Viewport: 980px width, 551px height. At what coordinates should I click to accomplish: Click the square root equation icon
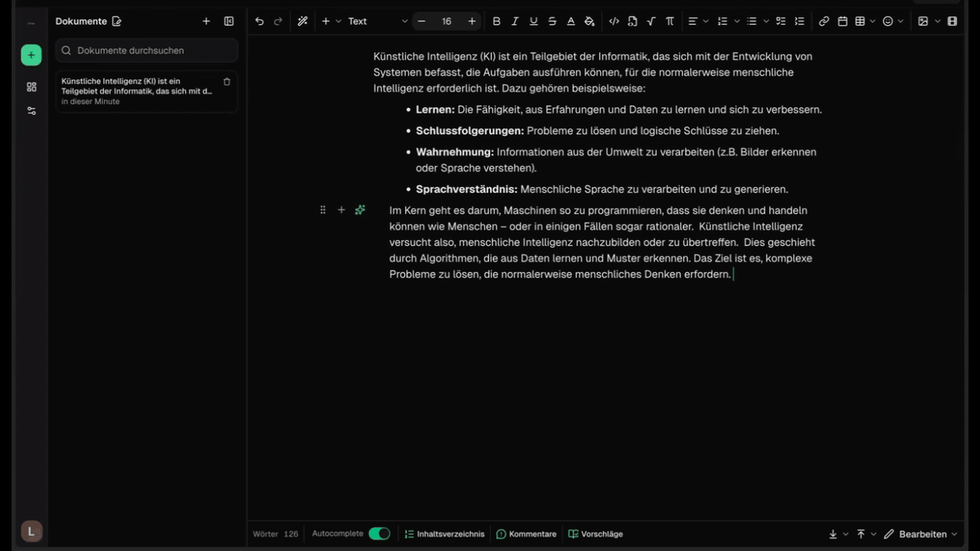[x=651, y=21]
